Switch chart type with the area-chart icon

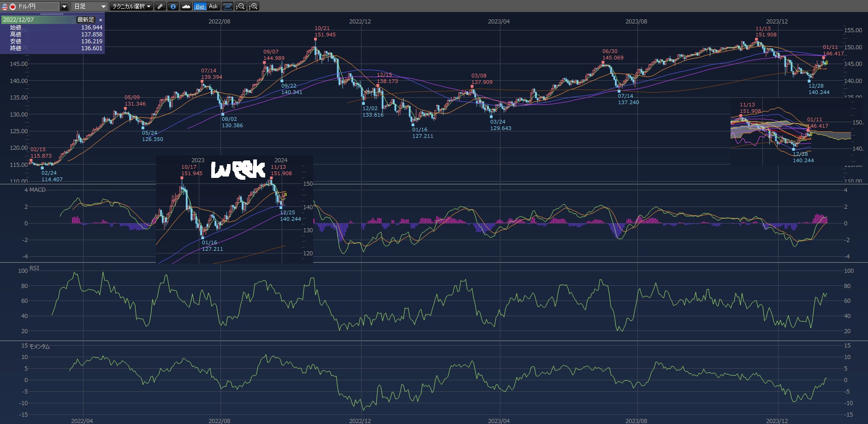186,6
